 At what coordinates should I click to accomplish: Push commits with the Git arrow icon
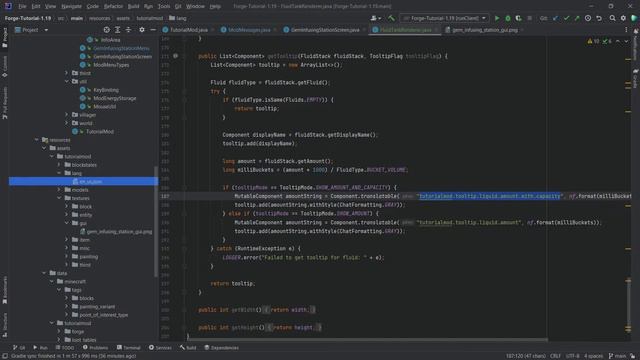(577, 18)
